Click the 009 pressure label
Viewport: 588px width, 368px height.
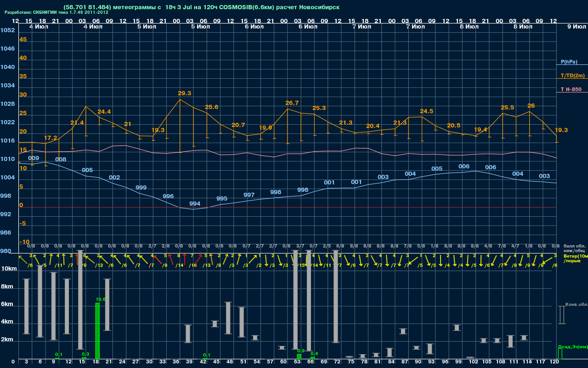click(x=34, y=158)
